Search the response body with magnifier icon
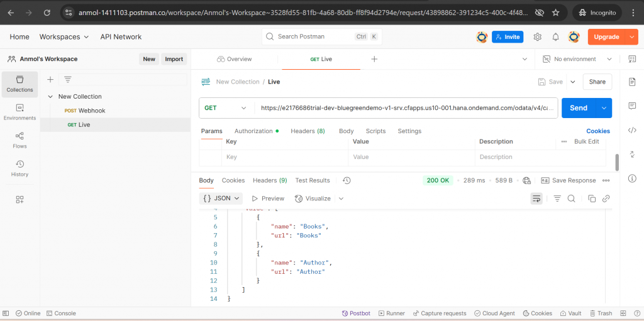Screen dimensions: 644x321 pos(571,199)
